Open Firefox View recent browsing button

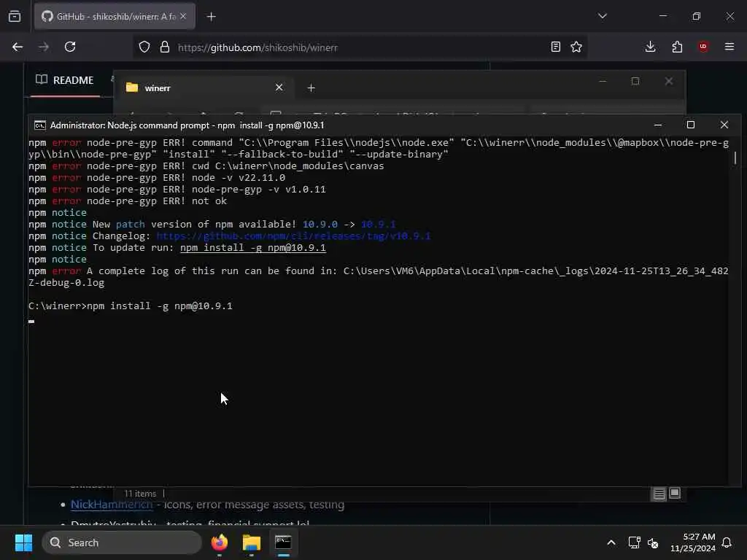15,17
